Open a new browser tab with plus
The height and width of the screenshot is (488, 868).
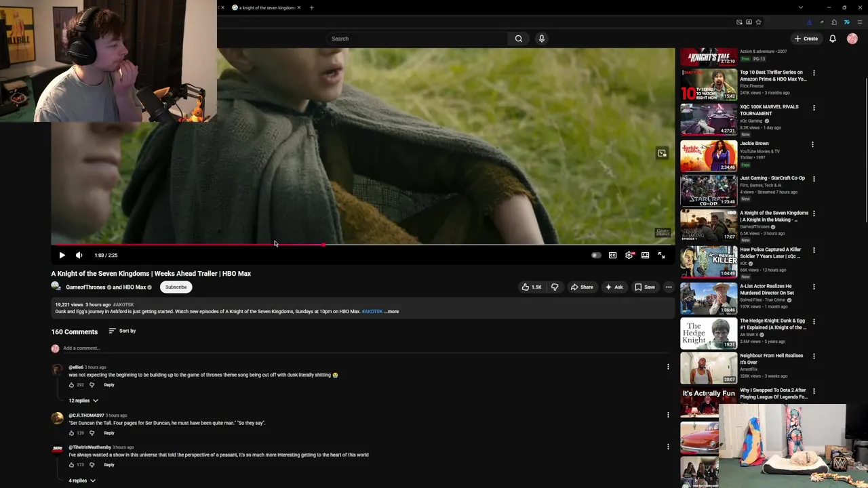311,7
